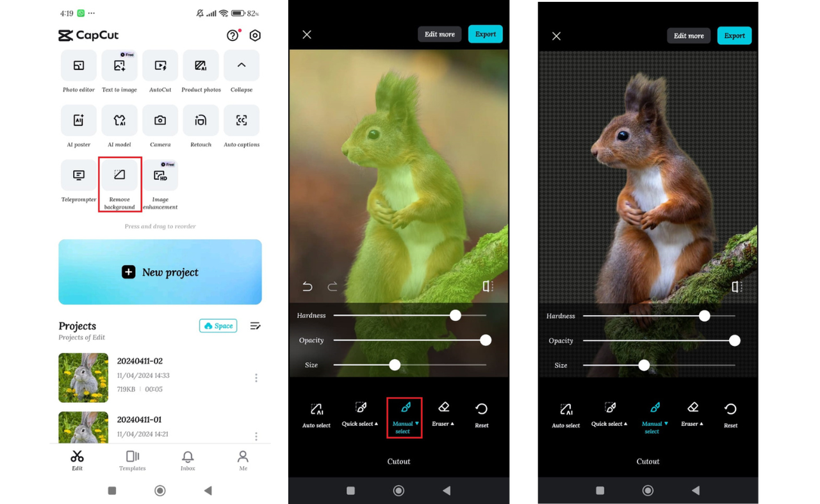Undo the last selection stroke
Screen dimensions: 820x504
pos(307,286)
